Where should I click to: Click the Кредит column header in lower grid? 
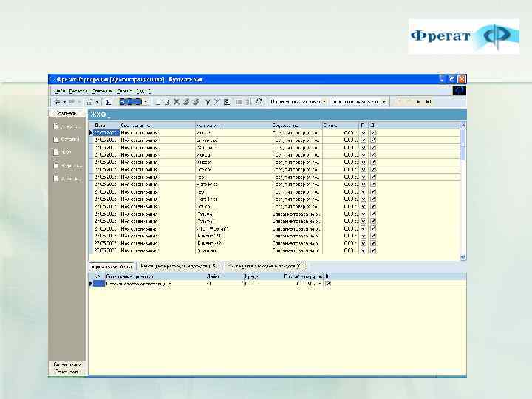pos(263,276)
